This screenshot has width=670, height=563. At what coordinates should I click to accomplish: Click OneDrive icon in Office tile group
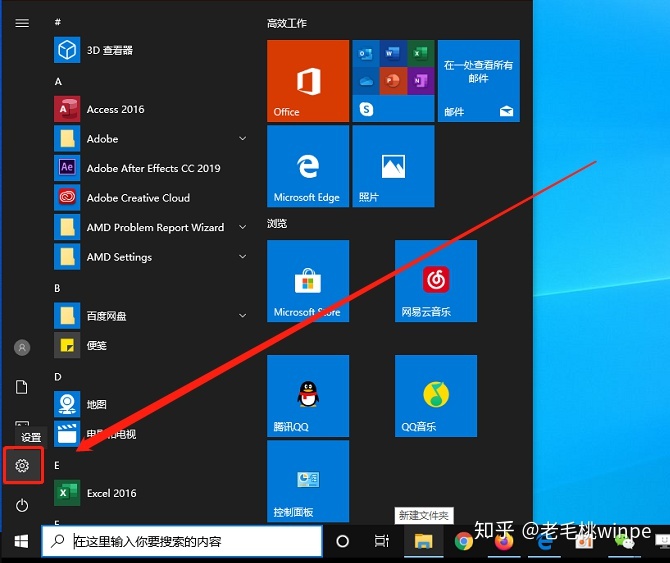[366, 81]
